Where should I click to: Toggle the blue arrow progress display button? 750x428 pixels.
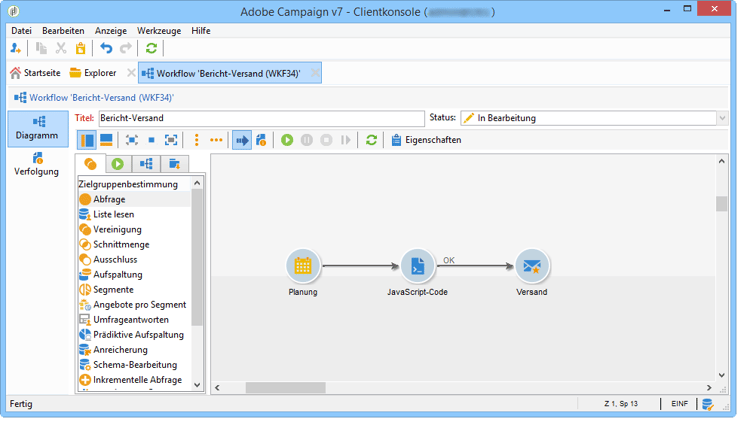point(242,140)
